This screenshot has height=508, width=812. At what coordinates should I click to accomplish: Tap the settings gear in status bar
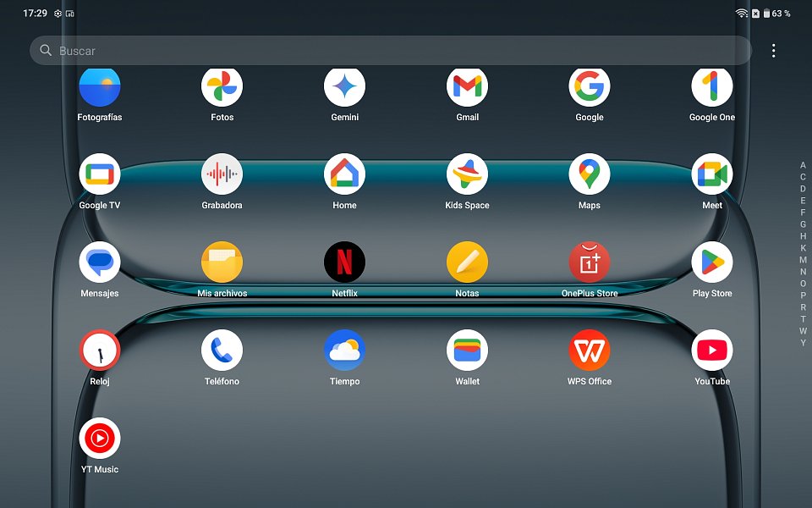pyautogui.click(x=58, y=14)
